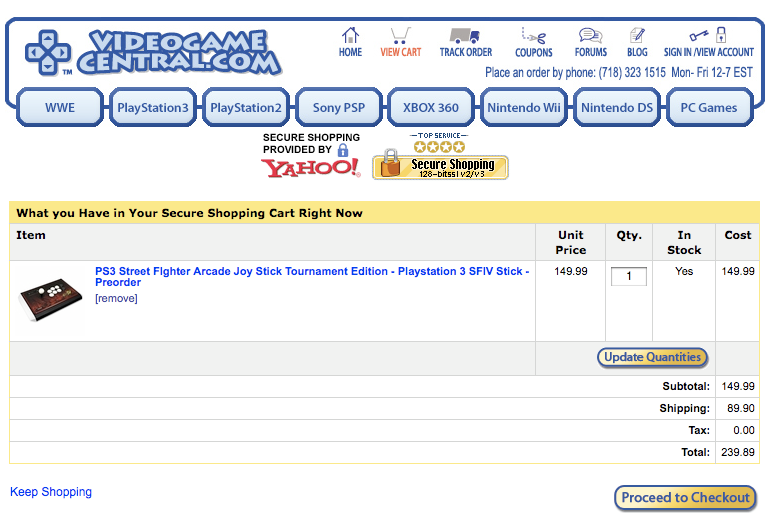This screenshot has height=519, width=772.
Task: Click the Shipping value 89.90
Action: [740, 408]
